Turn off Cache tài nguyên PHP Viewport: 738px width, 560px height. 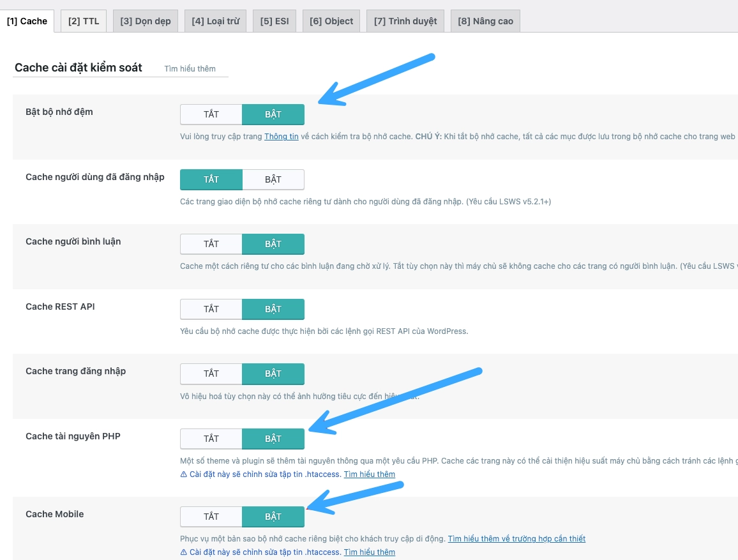coord(211,439)
